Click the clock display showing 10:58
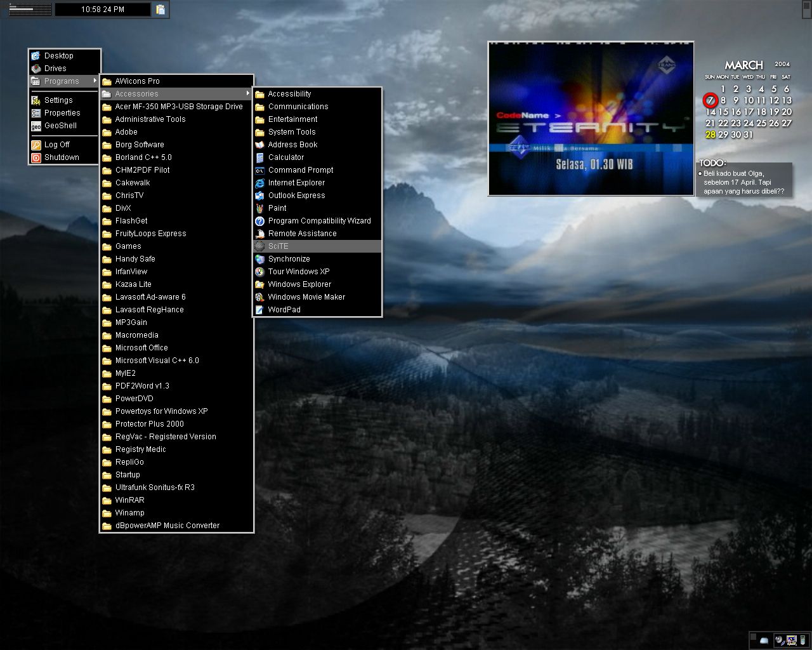This screenshot has width=812, height=650. click(x=103, y=10)
